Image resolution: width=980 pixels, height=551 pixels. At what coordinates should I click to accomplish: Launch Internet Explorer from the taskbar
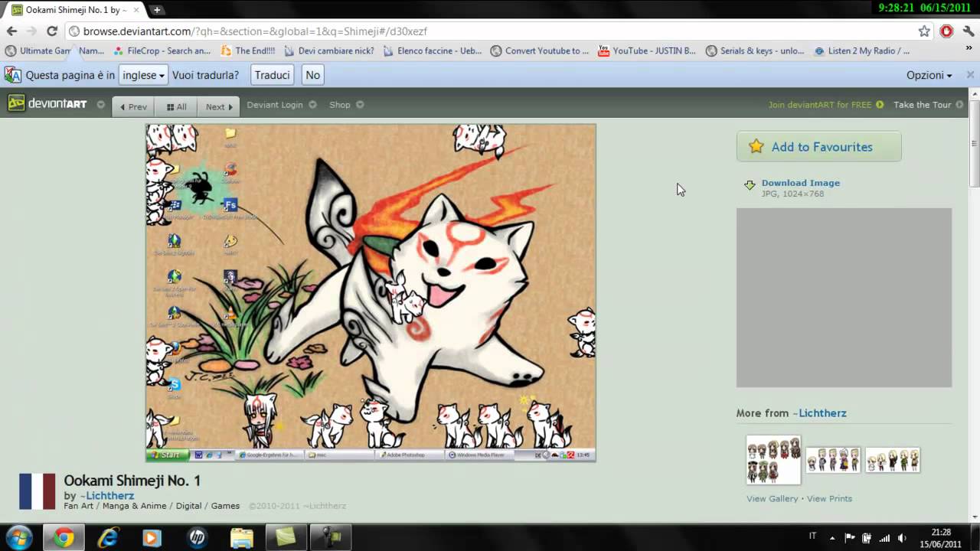(108, 538)
